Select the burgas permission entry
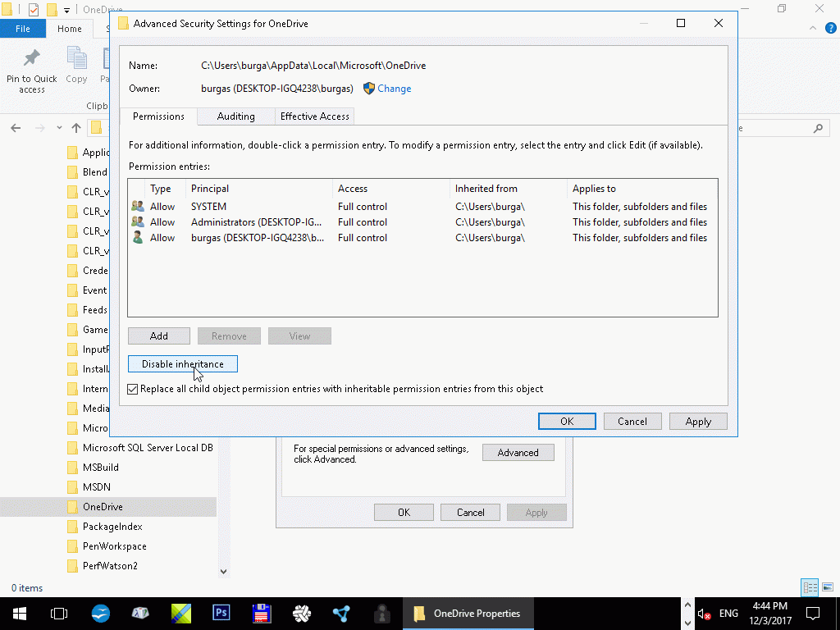This screenshot has width=840, height=630. coord(422,237)
